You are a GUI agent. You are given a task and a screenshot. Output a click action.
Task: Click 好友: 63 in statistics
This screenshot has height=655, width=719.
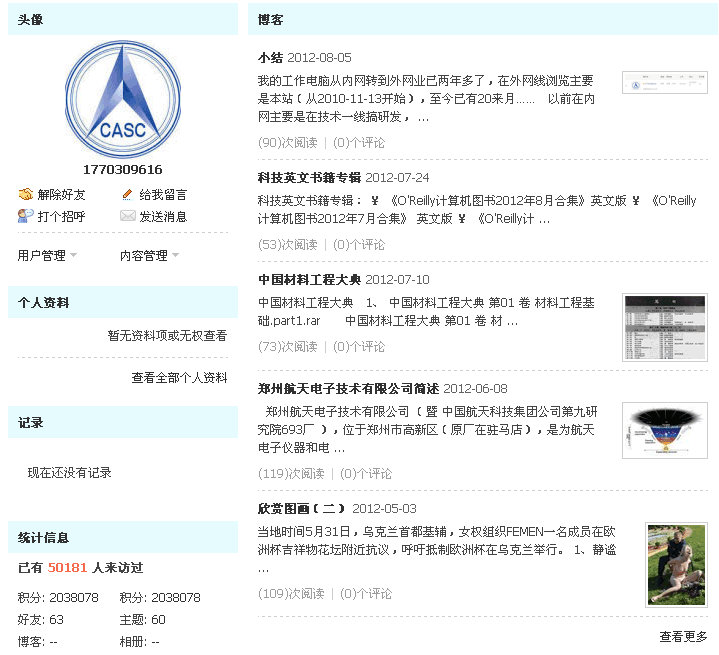40,620
